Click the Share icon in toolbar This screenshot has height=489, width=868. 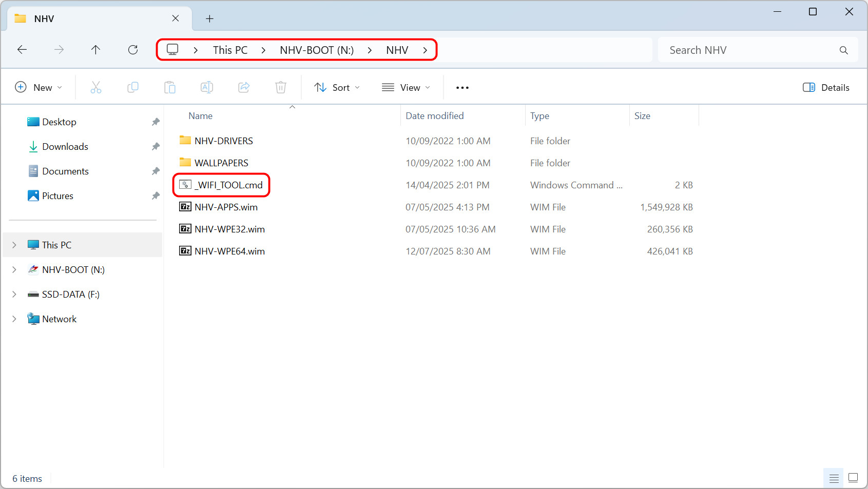(x=244, y=88)
